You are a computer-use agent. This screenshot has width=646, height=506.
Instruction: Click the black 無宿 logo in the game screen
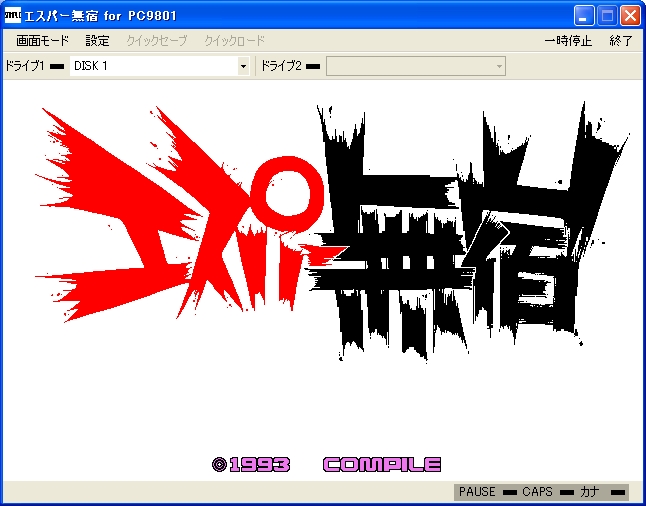tap(470, 231)
